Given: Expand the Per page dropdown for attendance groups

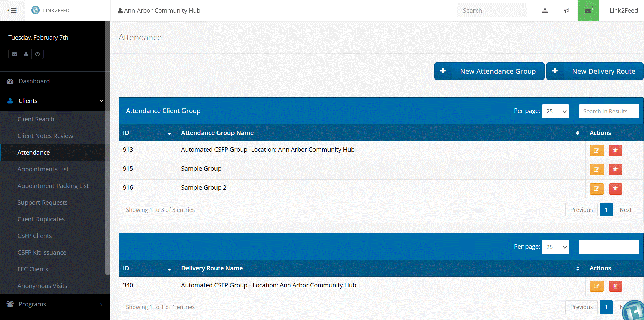Looking at the screenshot, I should point(555,111).
